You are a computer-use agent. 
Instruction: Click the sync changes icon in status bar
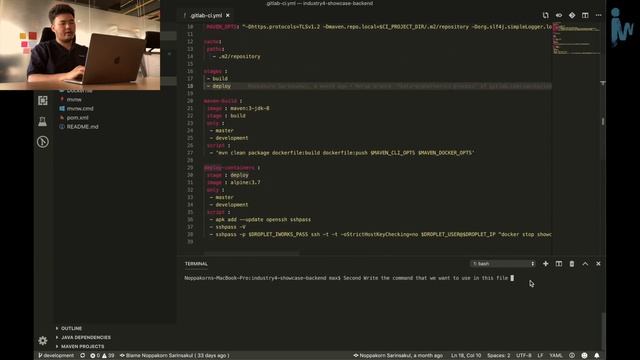pos(82,356)
